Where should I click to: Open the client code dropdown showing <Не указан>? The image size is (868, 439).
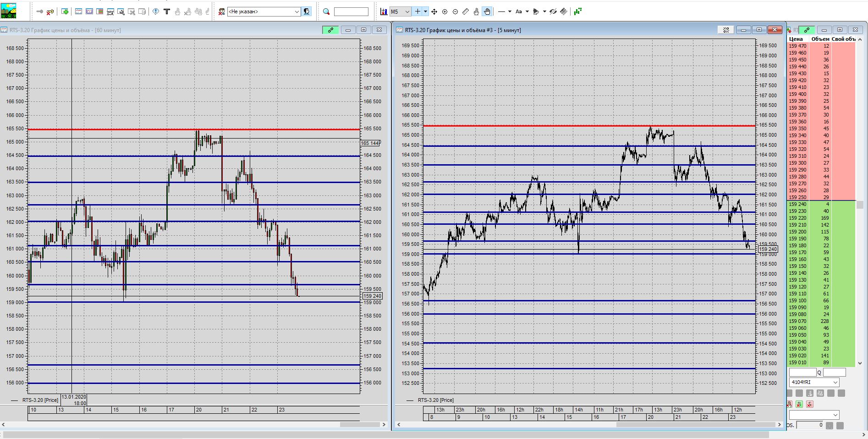coord(264,11)
